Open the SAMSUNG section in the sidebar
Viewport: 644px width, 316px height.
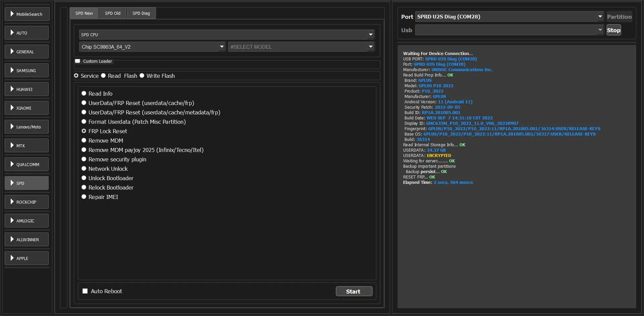point(27,70)
